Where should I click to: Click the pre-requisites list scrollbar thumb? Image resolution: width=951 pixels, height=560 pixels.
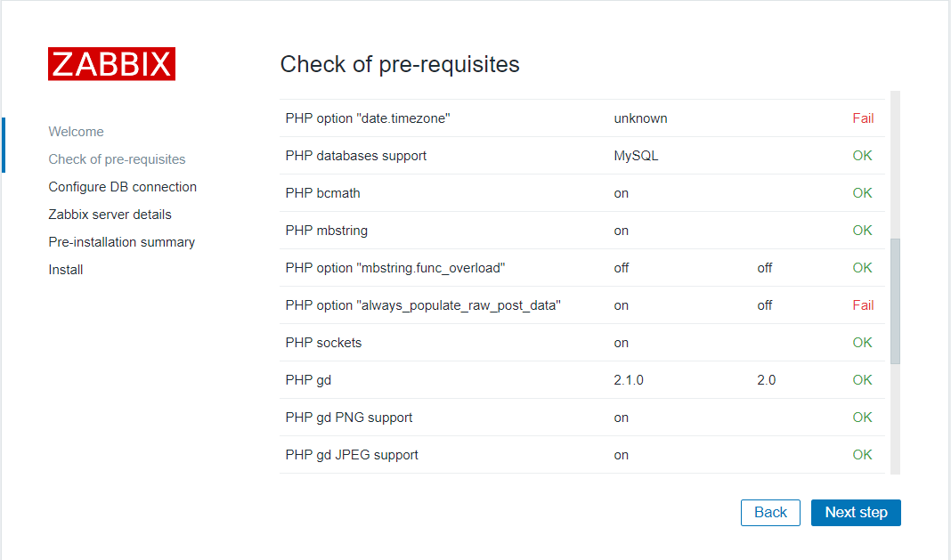coord(894,300)
